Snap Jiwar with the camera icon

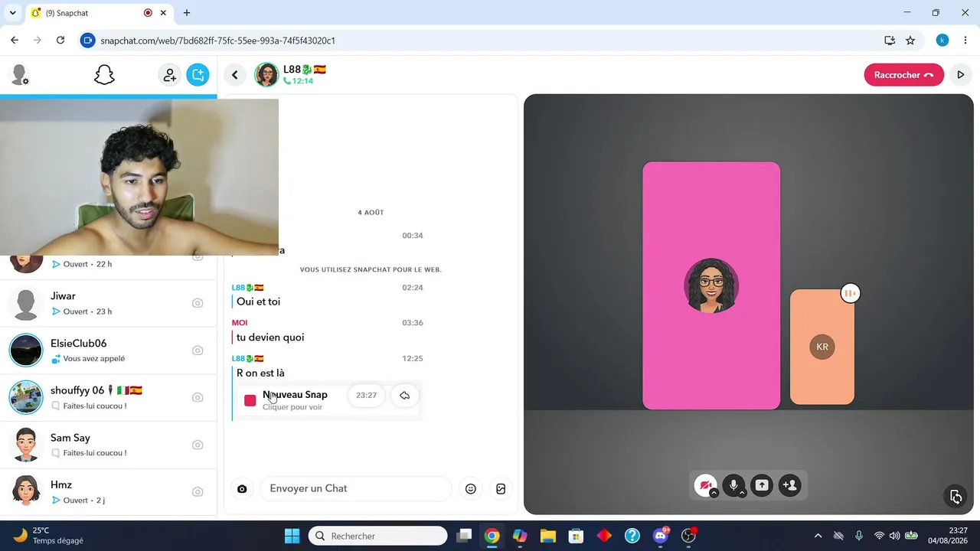(x=198, y=303)
